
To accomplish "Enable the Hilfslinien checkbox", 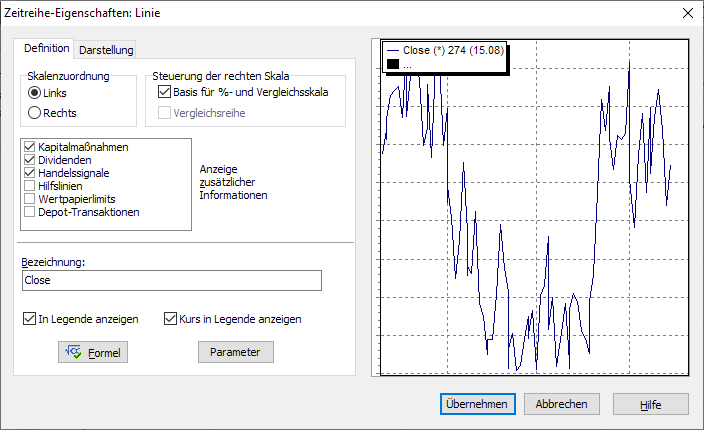I will point(29,186).
